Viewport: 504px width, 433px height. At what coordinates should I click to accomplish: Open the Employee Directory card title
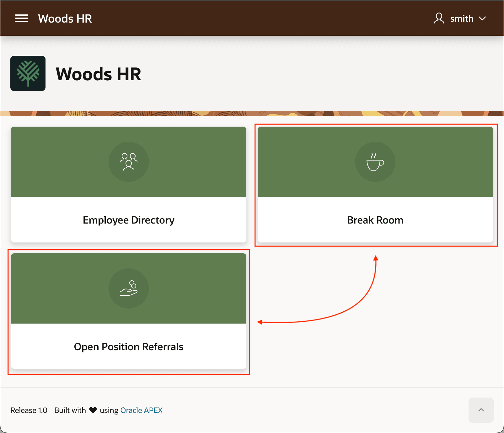(129, 220)
